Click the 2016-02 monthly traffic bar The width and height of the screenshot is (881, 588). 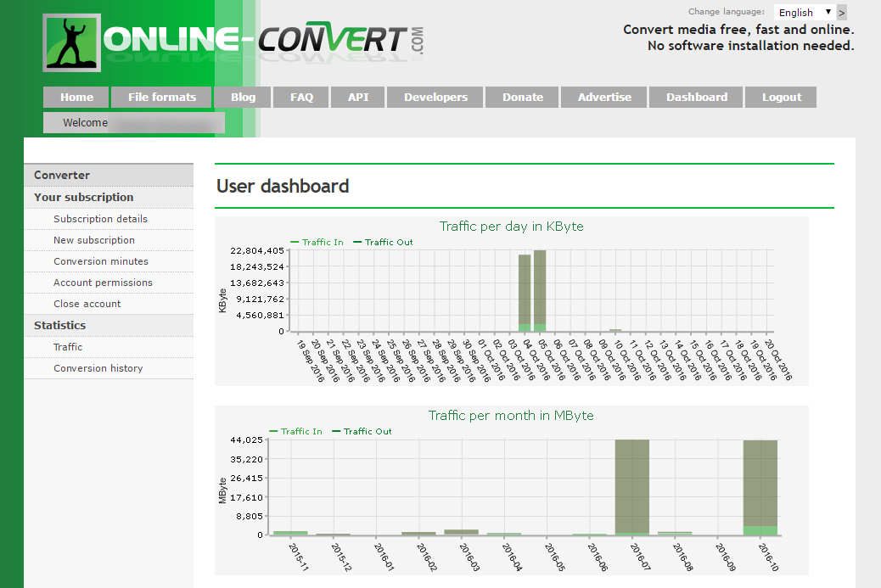(x=418, y=534)
